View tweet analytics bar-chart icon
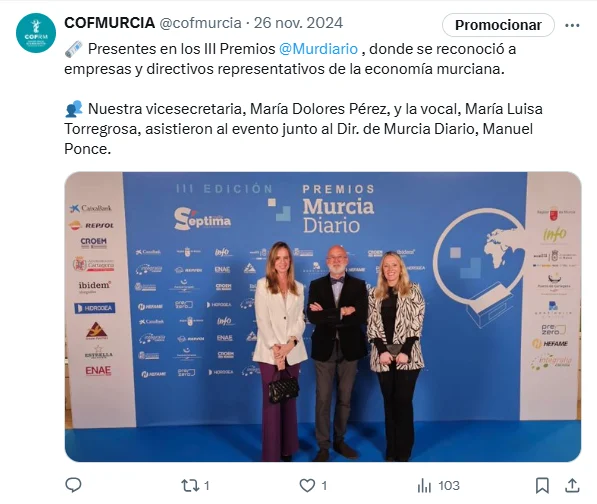Viewport: 597px width, 504px height. 424,486
